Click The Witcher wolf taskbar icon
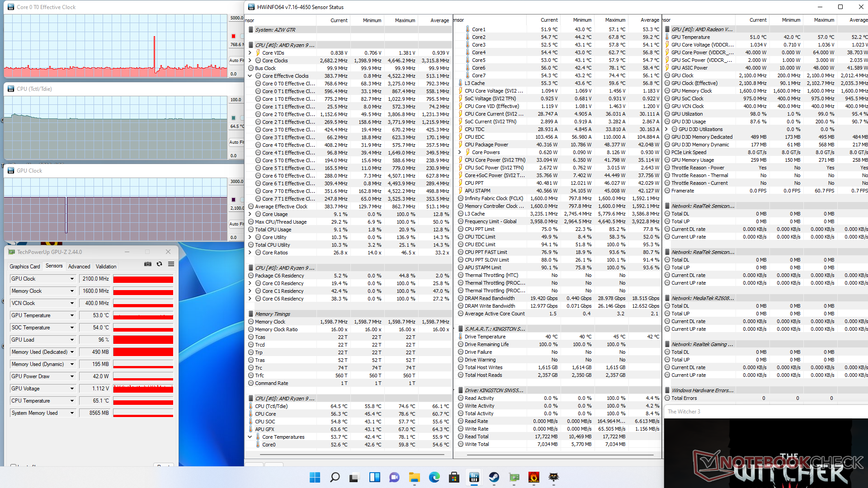The image size is (868, 488). [553, 477]
